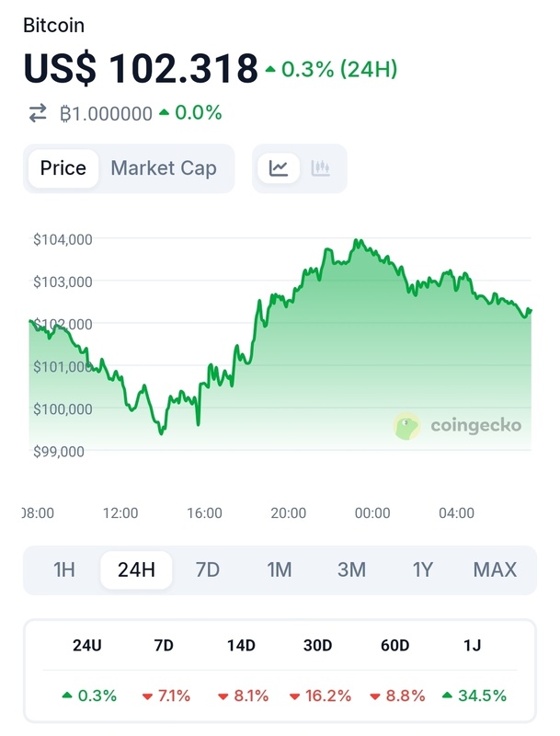Viewport: 560px width, 736px height.
Task: Switch chart to Market Cap
Action: [x=164, y=168]
